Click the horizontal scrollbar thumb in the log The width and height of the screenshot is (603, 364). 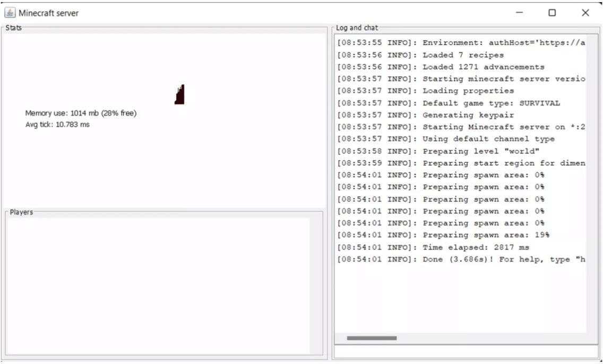(372, 338)
